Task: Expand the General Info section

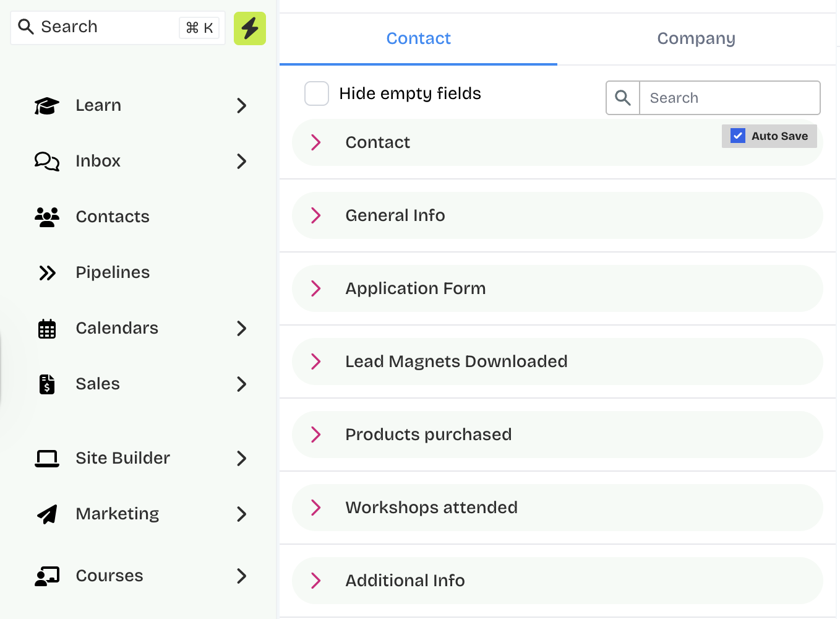Action: click(316, 215)
